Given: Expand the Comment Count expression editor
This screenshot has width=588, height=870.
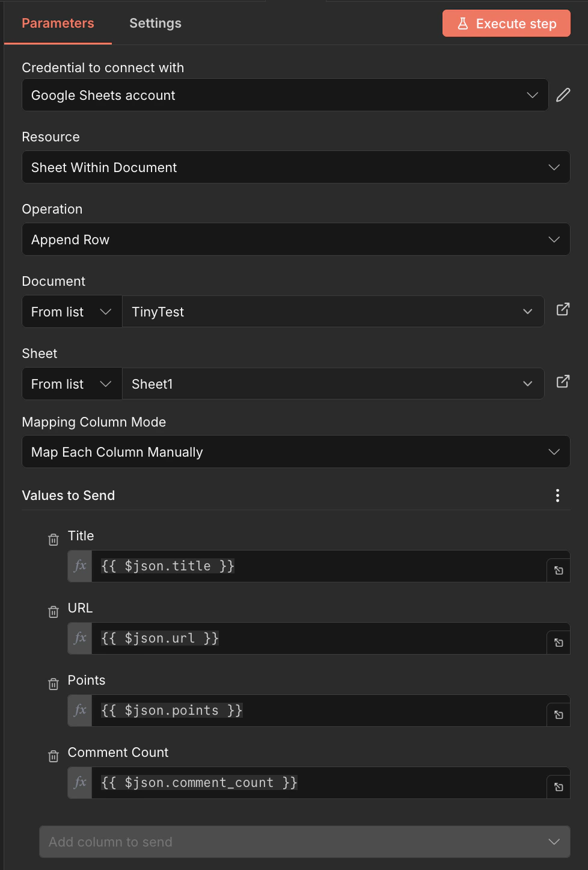Looking at the screenshot, I should pyautogui.click(x=558, y=785).
